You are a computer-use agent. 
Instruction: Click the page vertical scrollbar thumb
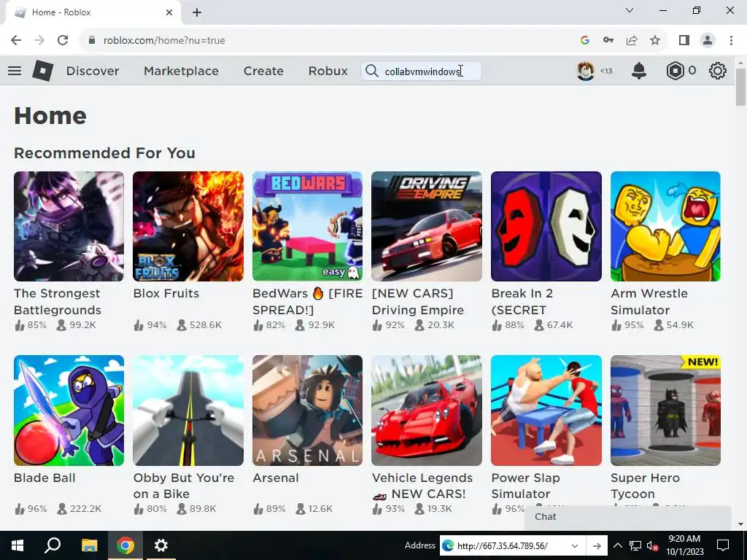click(740, 87)
